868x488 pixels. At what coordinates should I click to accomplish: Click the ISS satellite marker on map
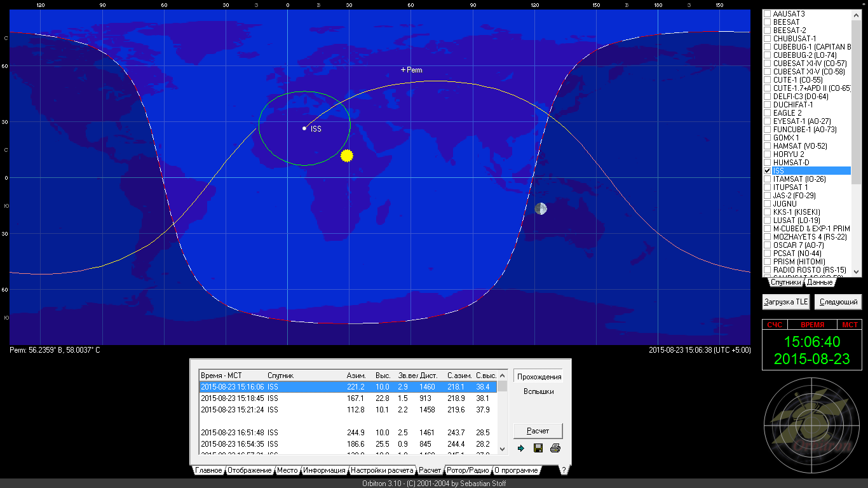(x=304, y=128)
